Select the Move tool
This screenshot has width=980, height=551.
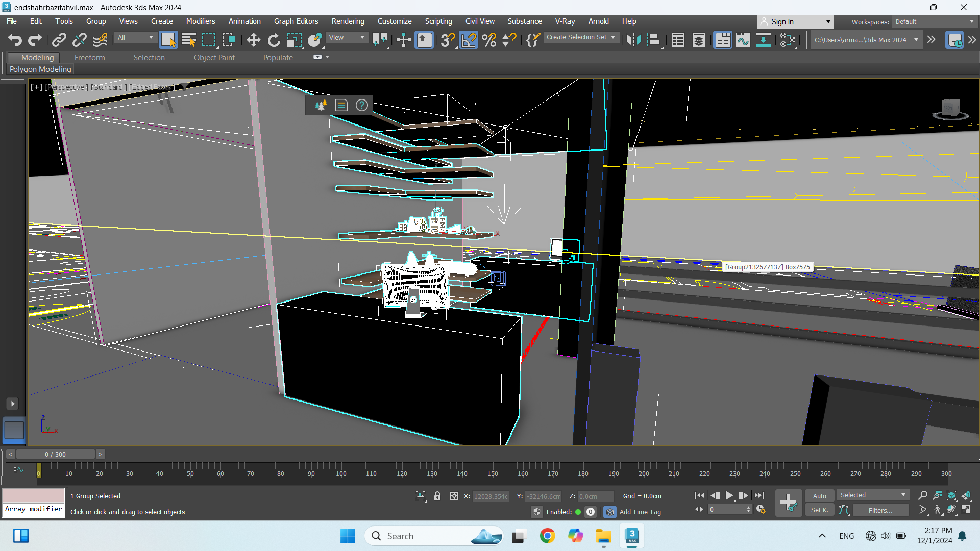point(253,40)
